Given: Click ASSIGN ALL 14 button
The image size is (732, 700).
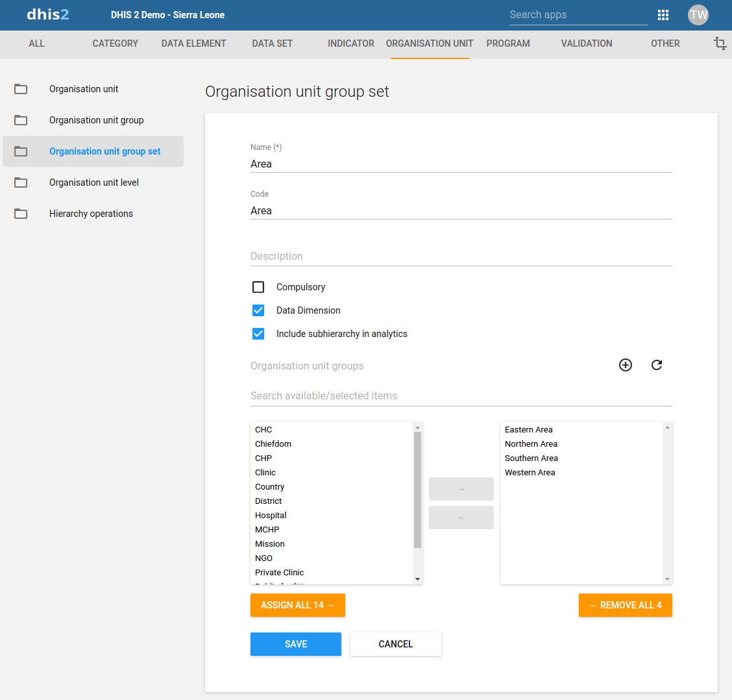Looking at the screenshot, I should point(297,605).
